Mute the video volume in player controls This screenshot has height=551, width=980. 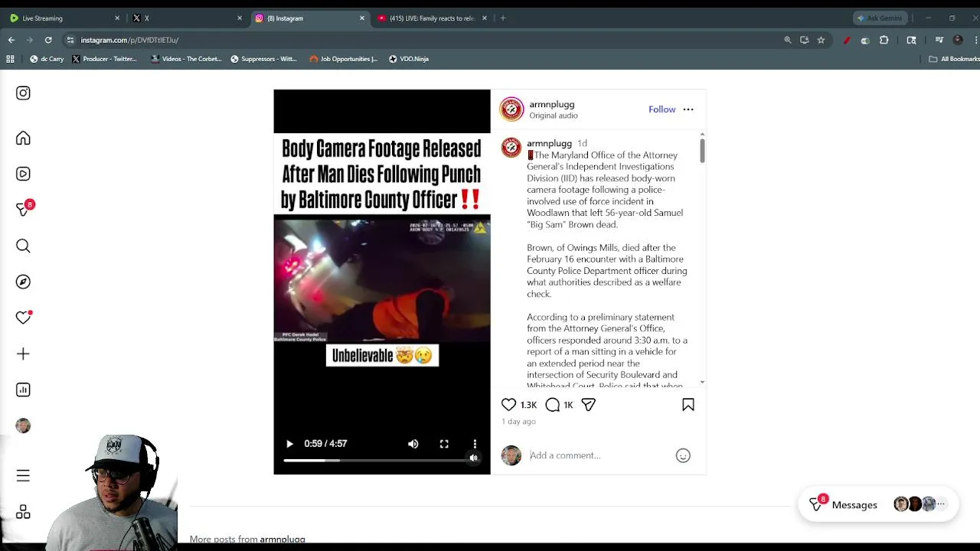click(x=413, y=444)
